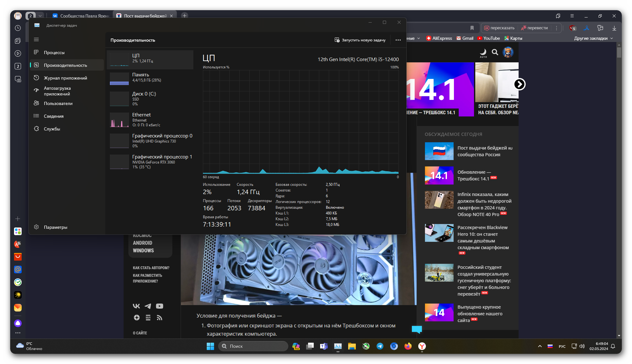Click the three-dots more options in Task Manager
Viewport: 632px width, 364px height.
[x=398, y=40]
